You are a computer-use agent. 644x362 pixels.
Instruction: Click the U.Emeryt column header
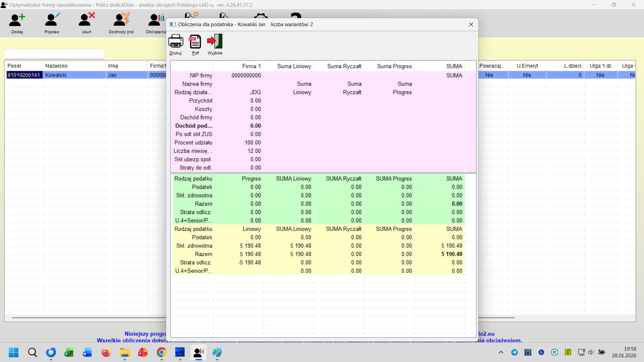[x=527, y=66]
